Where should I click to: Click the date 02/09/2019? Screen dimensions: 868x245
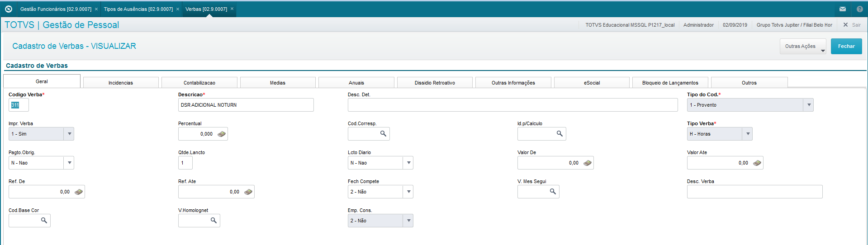(x=735, y=25)
